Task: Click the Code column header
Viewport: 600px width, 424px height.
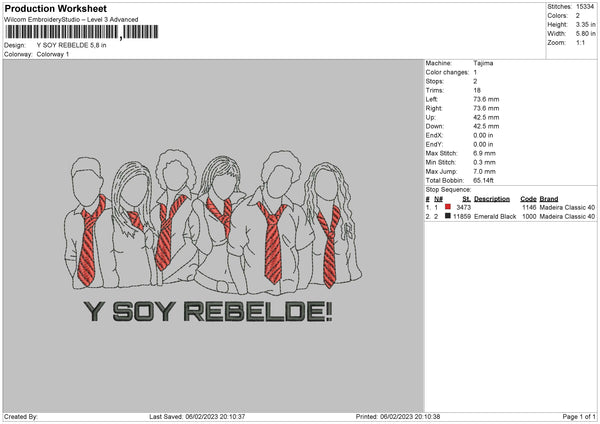Action: 528,199
